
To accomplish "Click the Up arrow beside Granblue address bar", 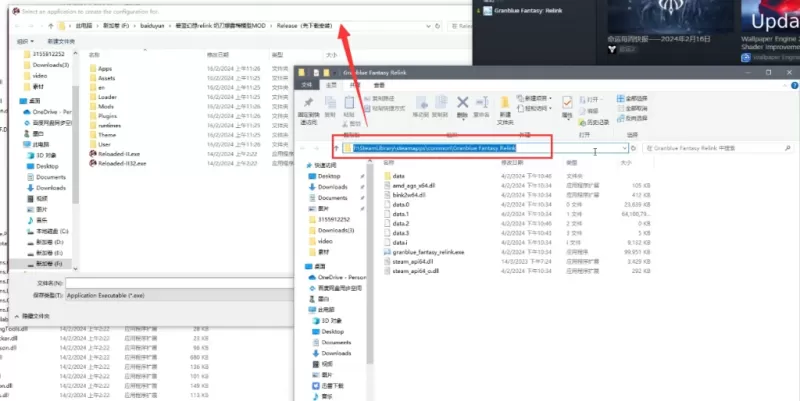I will 336,148.
